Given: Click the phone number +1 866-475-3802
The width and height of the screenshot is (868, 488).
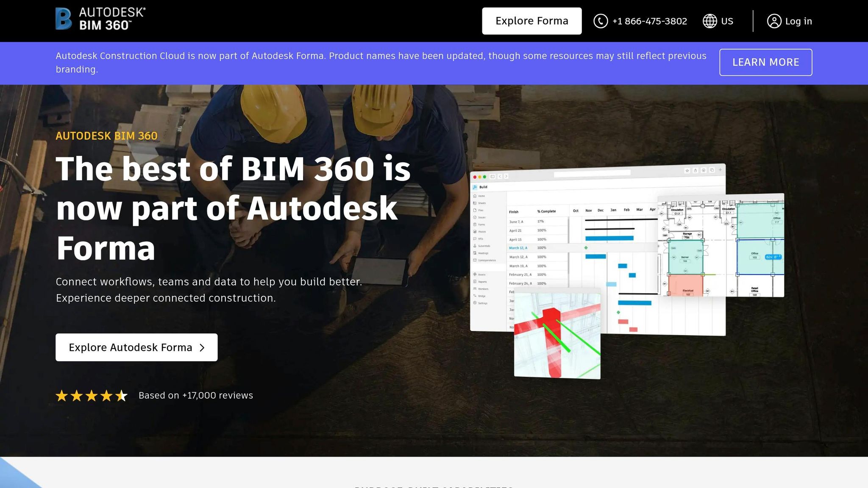Looking at the screenshot, I should tap(649, 21).
